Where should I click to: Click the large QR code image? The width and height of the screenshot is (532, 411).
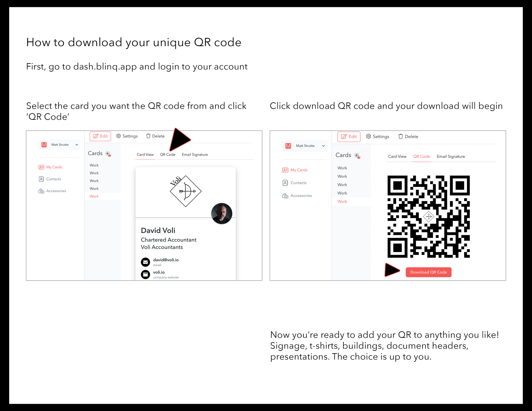[429, 217]
